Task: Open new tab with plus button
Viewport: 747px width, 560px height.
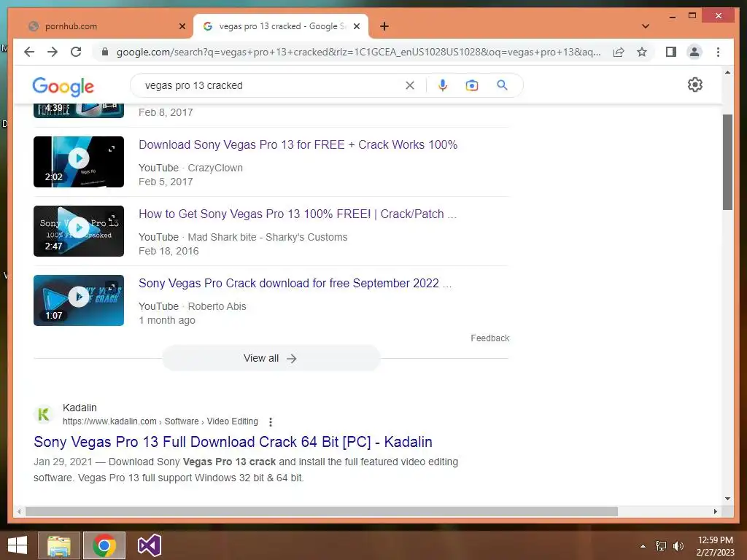Action: (384, 26)
